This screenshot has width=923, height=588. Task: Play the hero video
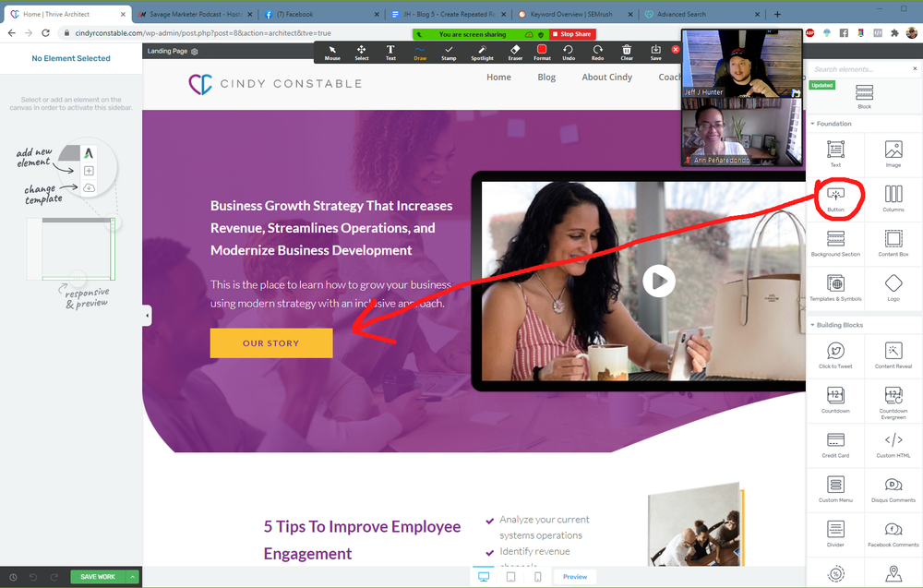[659, 281]
